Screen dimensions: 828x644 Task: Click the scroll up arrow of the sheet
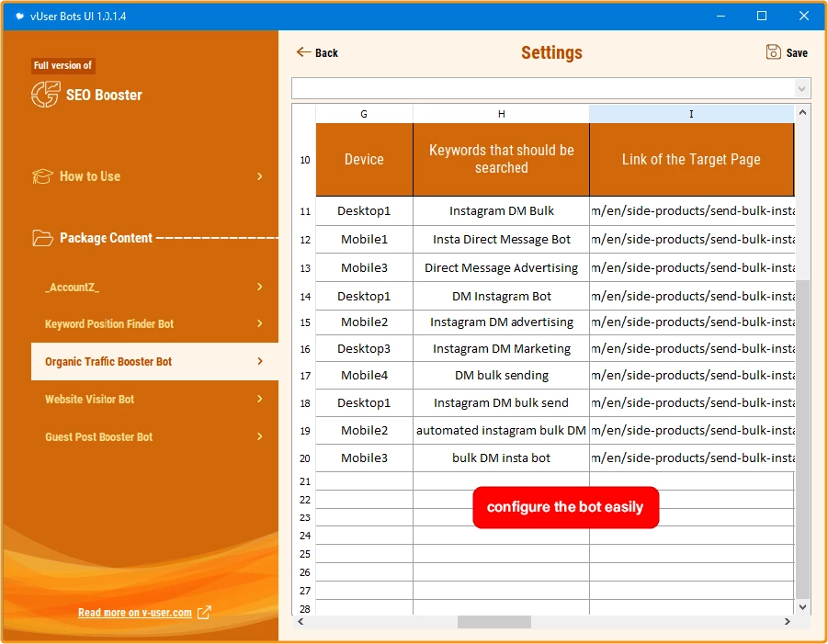click(x=802, y=112)
